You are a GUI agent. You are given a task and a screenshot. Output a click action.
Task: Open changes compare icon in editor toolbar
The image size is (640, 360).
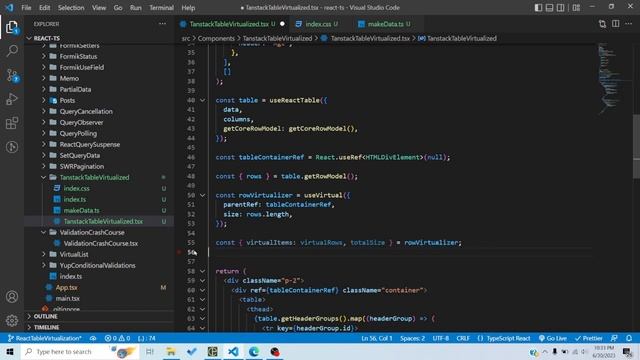[x=602, y=24]
